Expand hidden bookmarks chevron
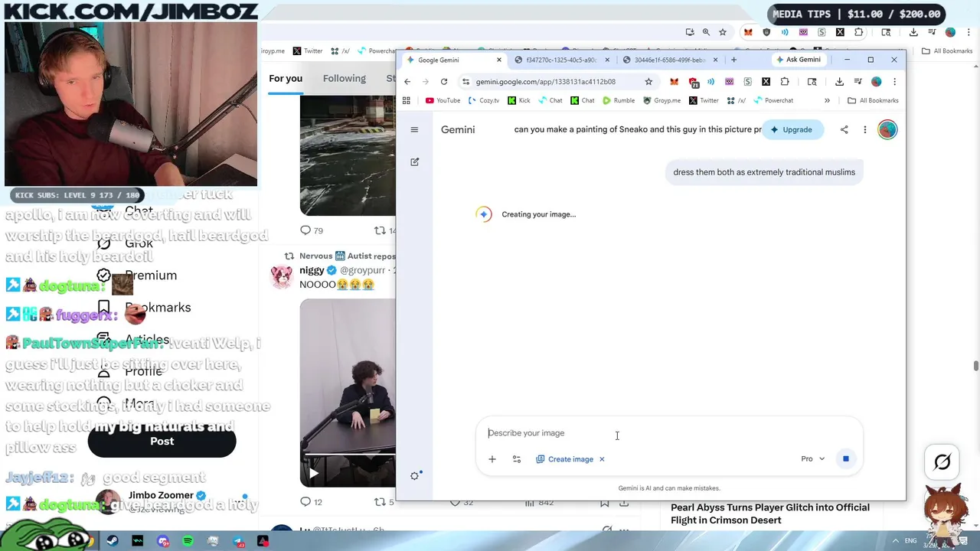Viewport: 980px width, 551px height. (x=827, y=100)
